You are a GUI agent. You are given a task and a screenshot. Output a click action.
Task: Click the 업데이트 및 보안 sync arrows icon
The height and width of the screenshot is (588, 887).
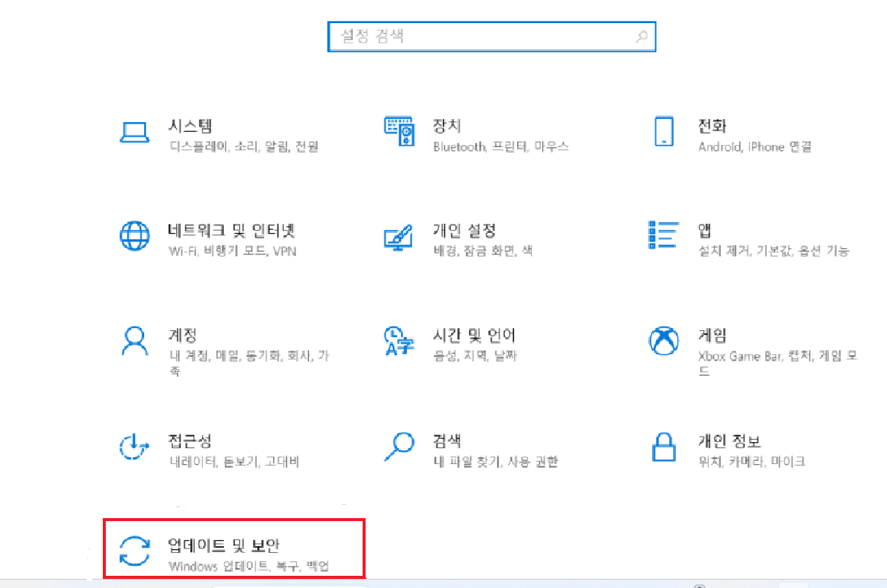point(134,551)
